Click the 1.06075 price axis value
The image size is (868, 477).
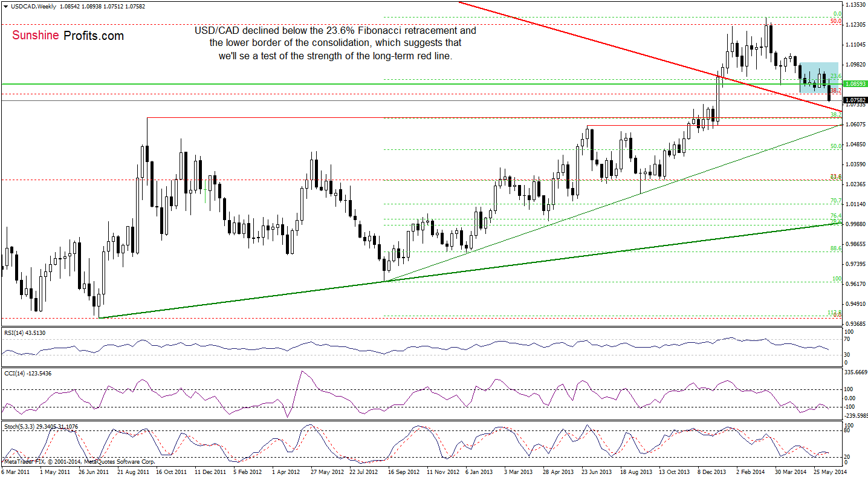click(x=855, y=125)
